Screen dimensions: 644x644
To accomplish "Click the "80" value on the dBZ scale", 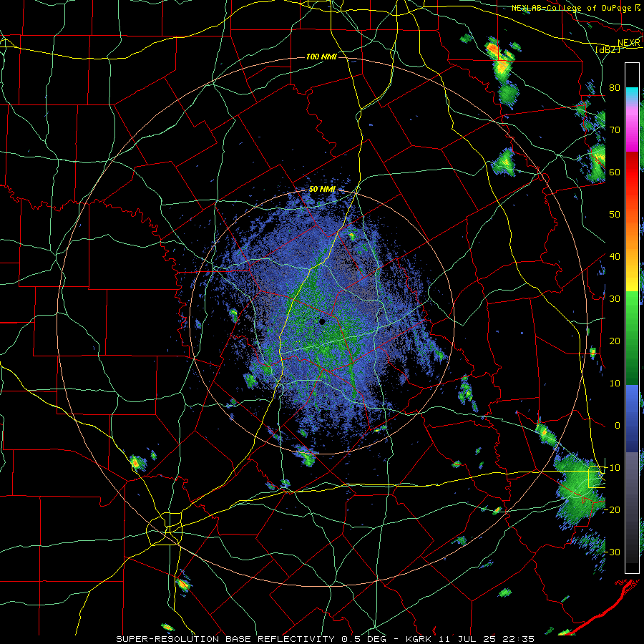I will [x=615, y=87].
